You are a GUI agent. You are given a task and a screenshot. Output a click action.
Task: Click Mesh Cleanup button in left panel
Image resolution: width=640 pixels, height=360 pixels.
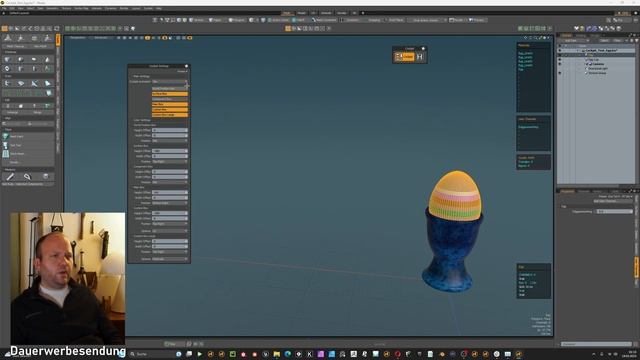point(16,47)
